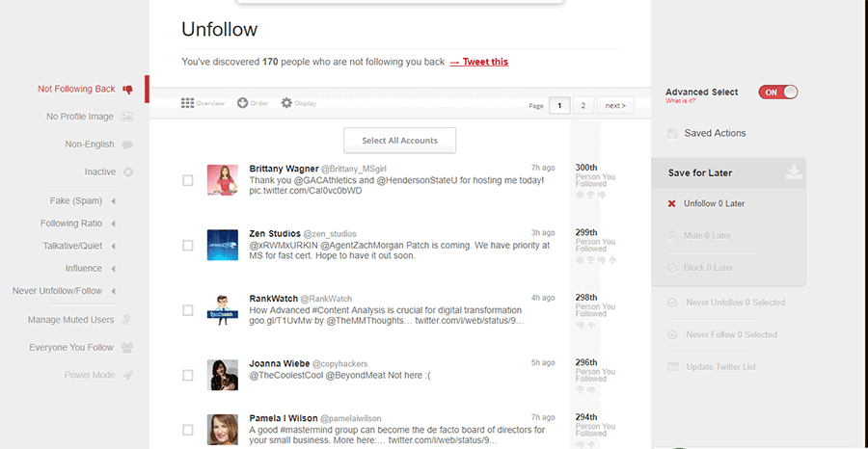Select Joanna Wiebe's checkbox
The height and width of the screenshot is (449, 868).
[x=188, y=376]
